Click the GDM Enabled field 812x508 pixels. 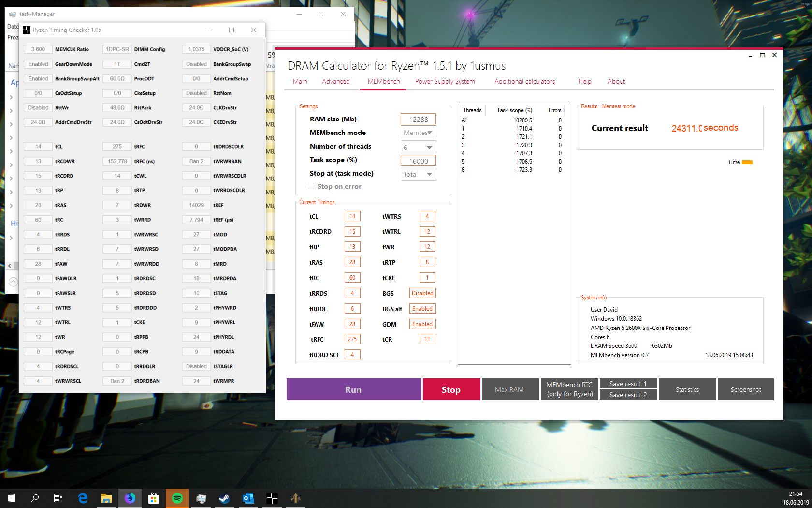tap(422, 324)
